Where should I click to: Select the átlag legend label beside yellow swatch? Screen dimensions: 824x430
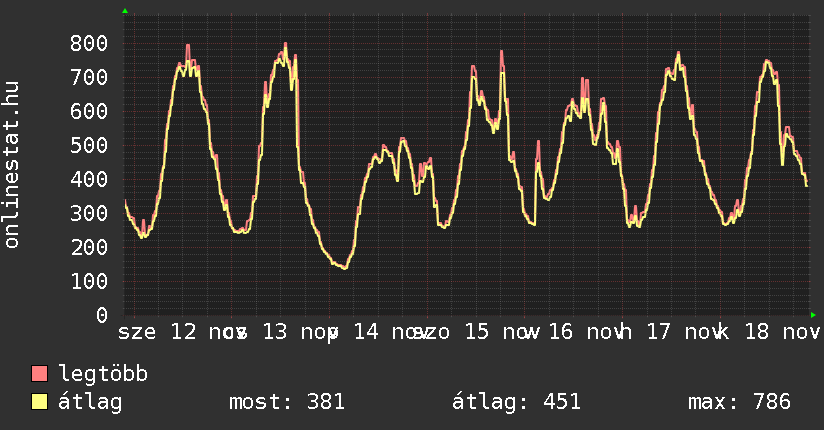pyautogui.click(x=91, y=402)
